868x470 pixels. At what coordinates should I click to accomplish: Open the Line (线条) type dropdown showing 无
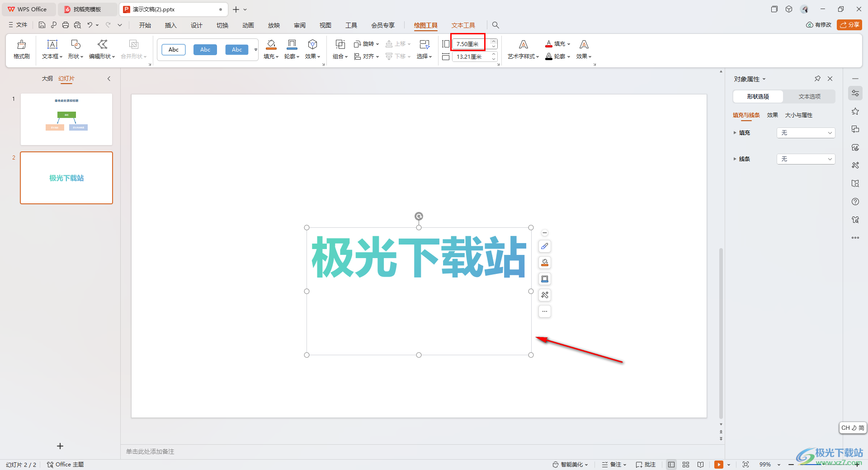pyautogui.click(x=806, y=159)
